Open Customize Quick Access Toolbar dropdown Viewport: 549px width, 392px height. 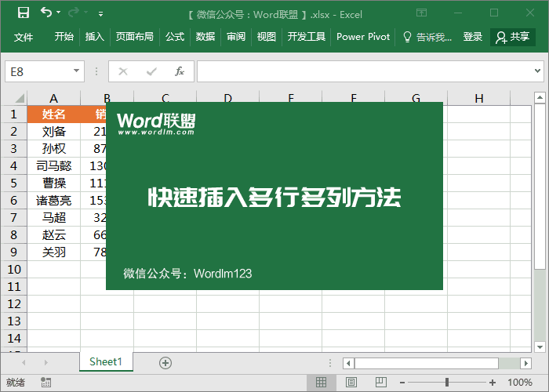coord(100,13)
